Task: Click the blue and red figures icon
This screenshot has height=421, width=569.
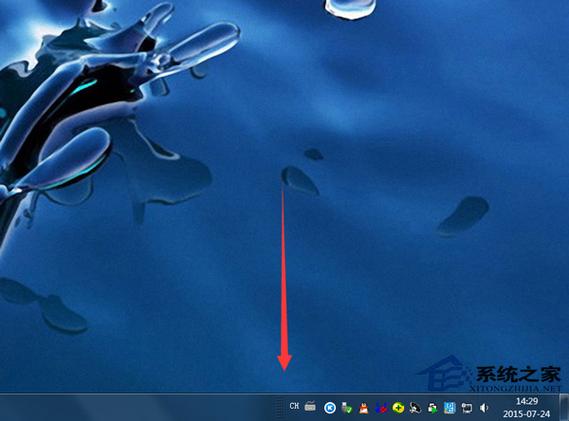Action: tap(381, 408)
